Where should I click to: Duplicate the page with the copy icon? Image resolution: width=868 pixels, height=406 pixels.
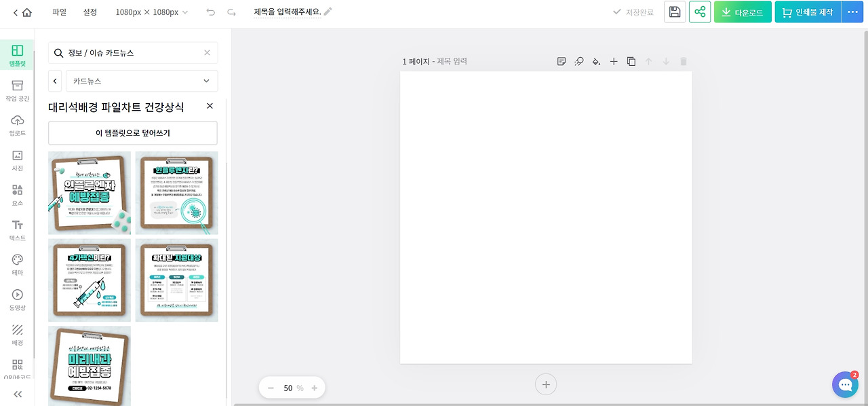tap(631, 61)
